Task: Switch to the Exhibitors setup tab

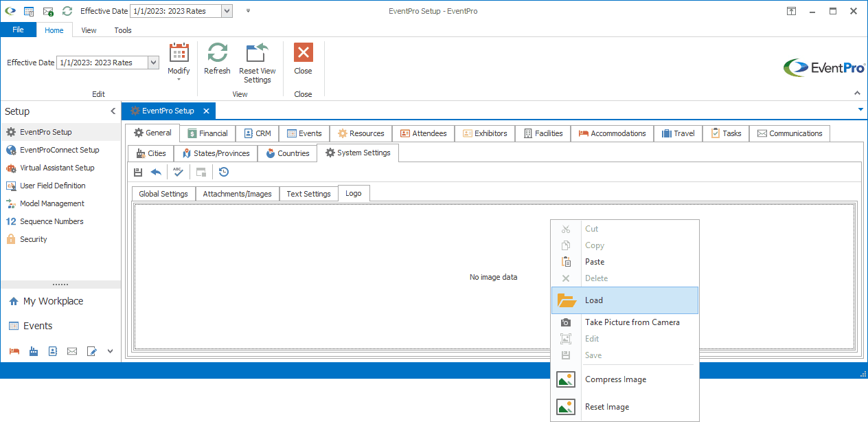Action: [485, 133]
